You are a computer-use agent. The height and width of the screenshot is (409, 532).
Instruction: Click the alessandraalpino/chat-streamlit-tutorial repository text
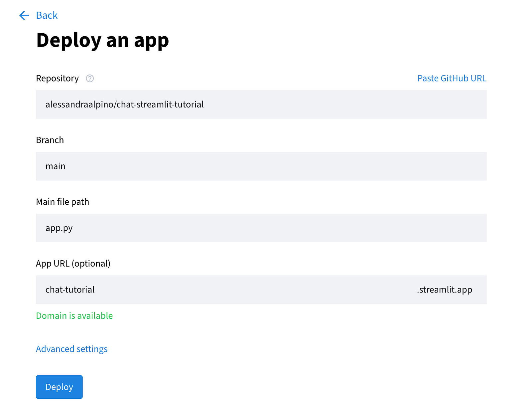tap(125, 104)
